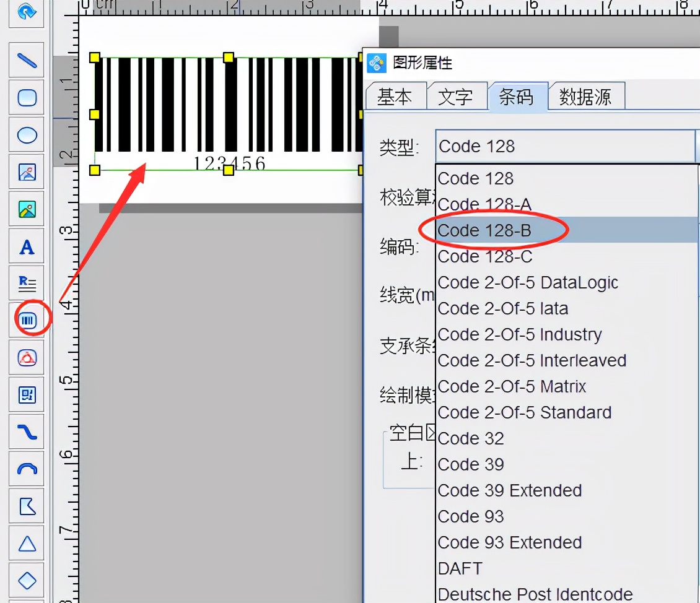Viewport: 700px width, 603px height.
Task: Select the seal stamp tool
Action: [26, 358]
